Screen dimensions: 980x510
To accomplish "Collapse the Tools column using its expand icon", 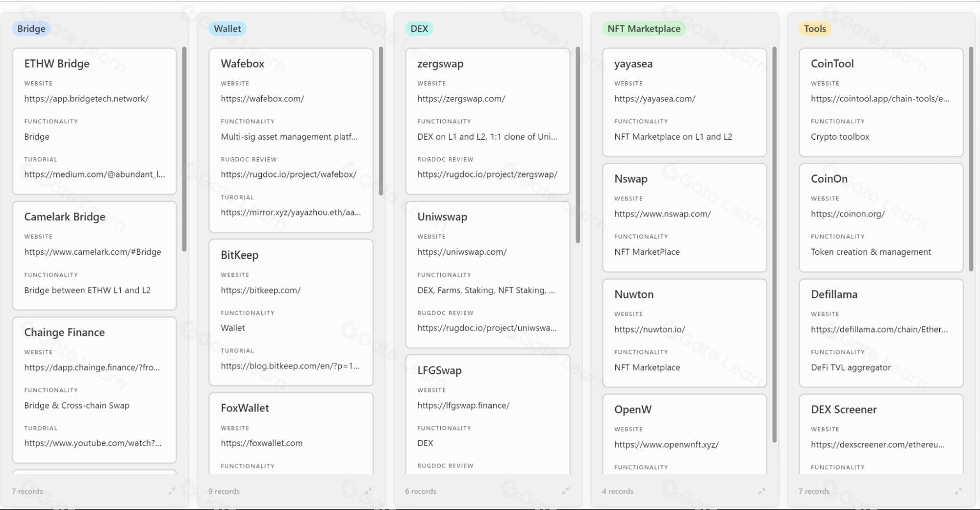I will (959, 490).
